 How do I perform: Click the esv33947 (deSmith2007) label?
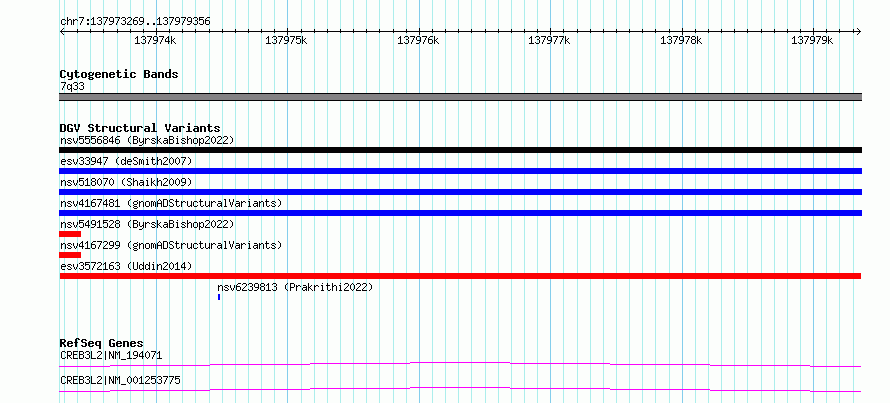tap(126, 161)
